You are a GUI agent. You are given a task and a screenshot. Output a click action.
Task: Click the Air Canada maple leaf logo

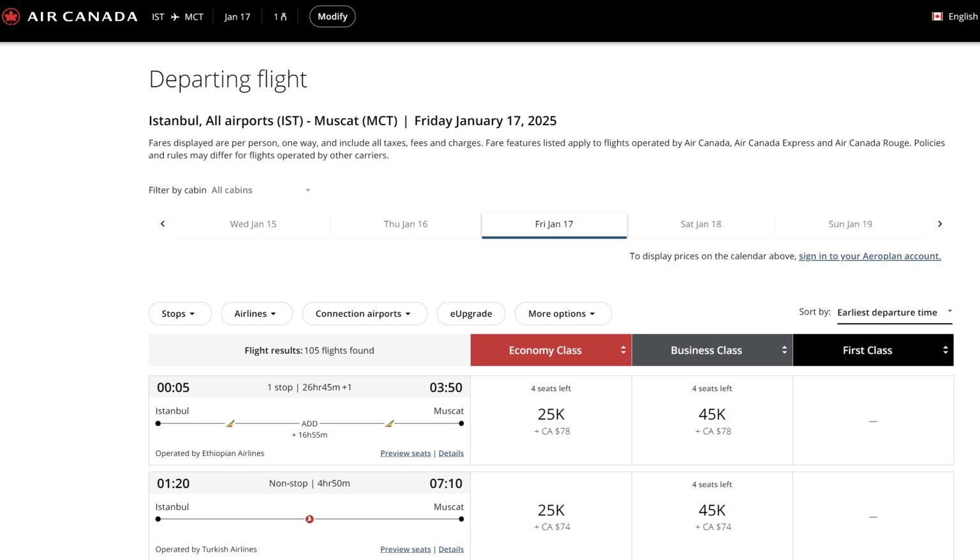(x=11, y=16)
